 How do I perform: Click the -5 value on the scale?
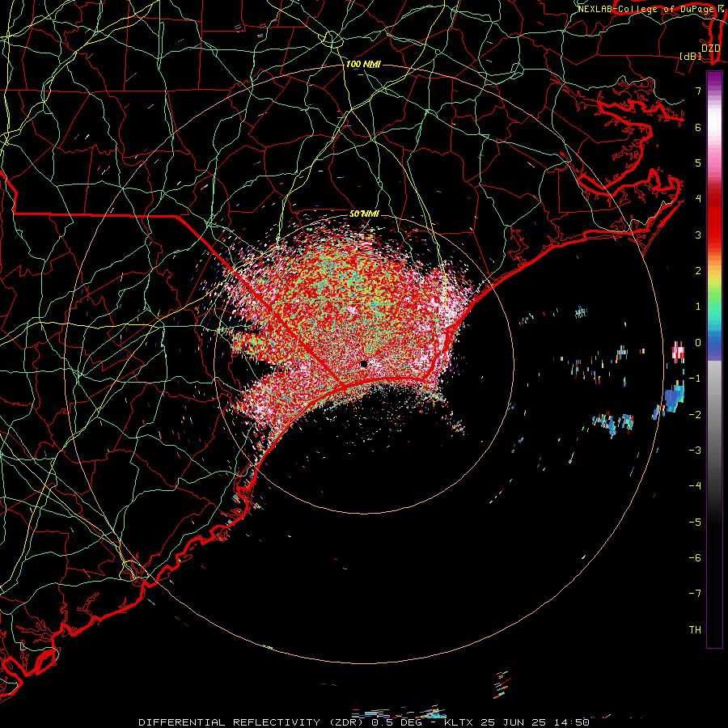pos(695,523)
